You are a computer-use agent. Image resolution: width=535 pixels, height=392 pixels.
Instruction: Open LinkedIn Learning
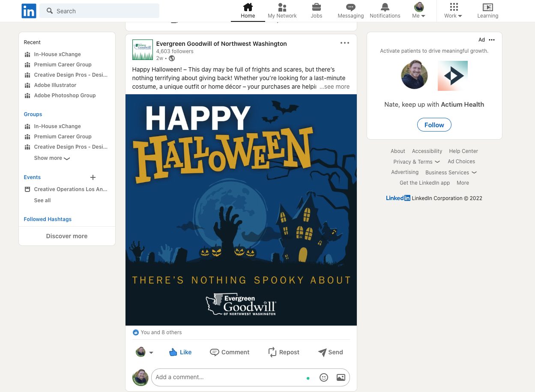tap(487, 11)
